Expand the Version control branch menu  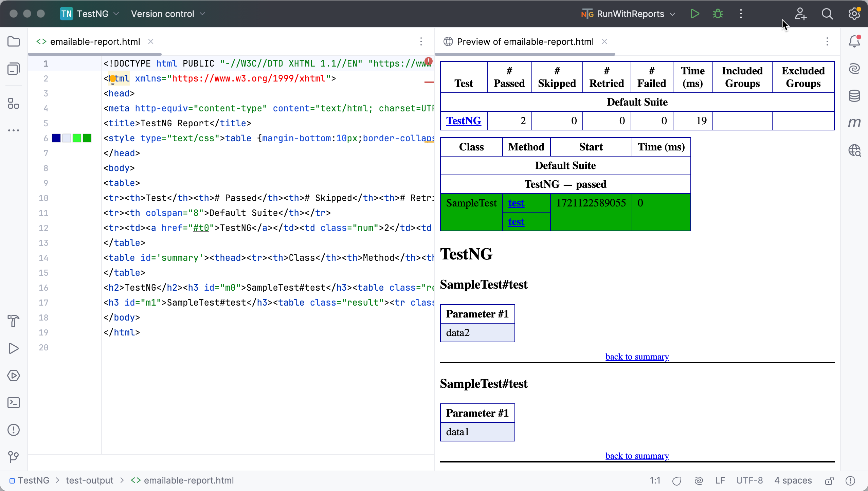pos(168,14)
